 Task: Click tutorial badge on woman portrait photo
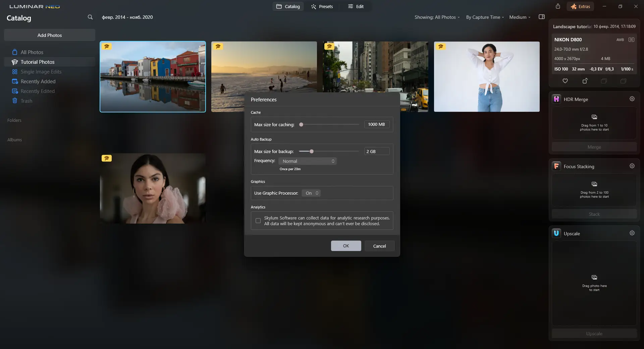point(107,158)
